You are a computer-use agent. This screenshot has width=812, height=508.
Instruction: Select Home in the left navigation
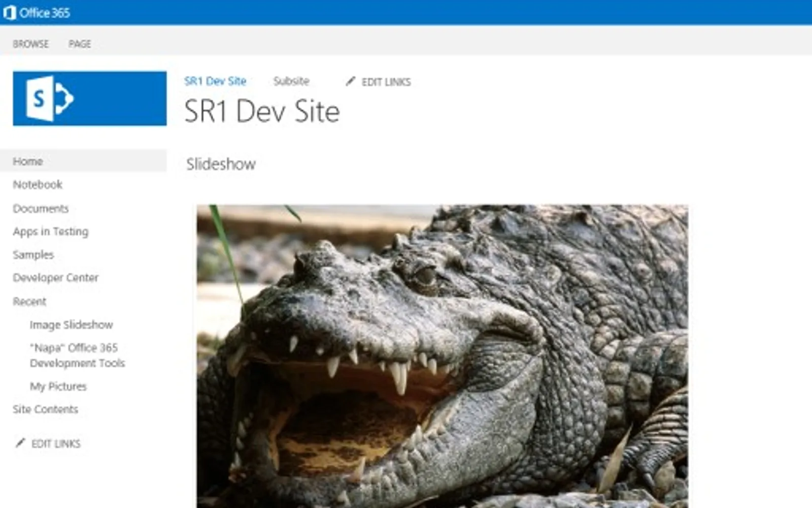click(x=83, y=161)
